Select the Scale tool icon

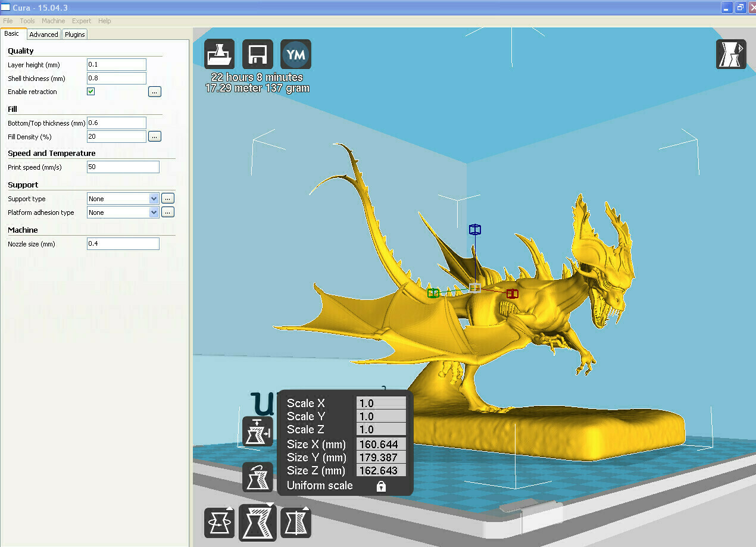tap(257, 523)
